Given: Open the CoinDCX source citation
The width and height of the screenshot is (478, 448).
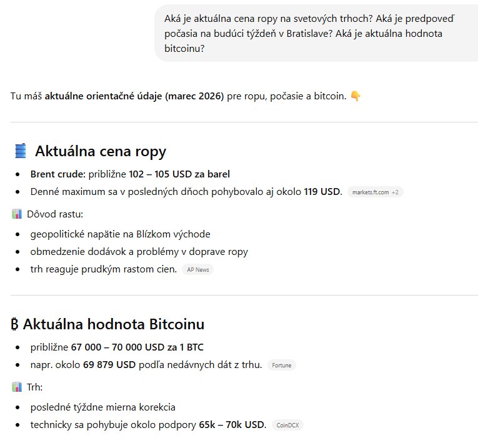Looking at the screenshot, I should click(287, 426).
